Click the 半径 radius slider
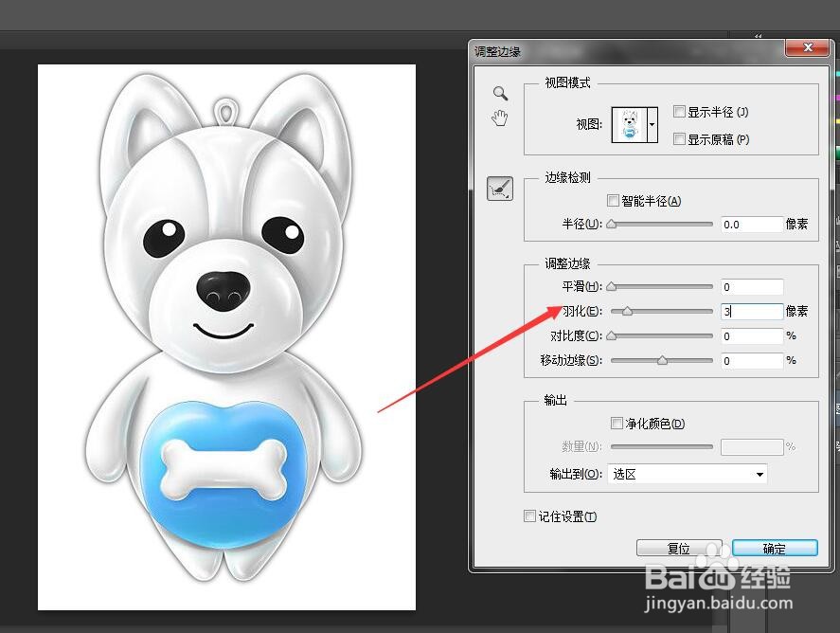Viewport: 840px width, 633px height. tap(660, 225)
